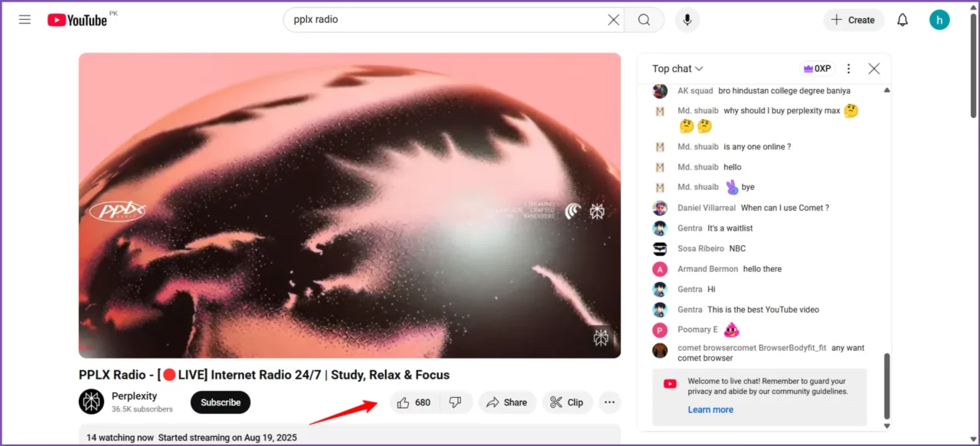Like the video with thumbs up
Image resolution: width=980 pixels, height=446 pixels.
tap(414, 402)
